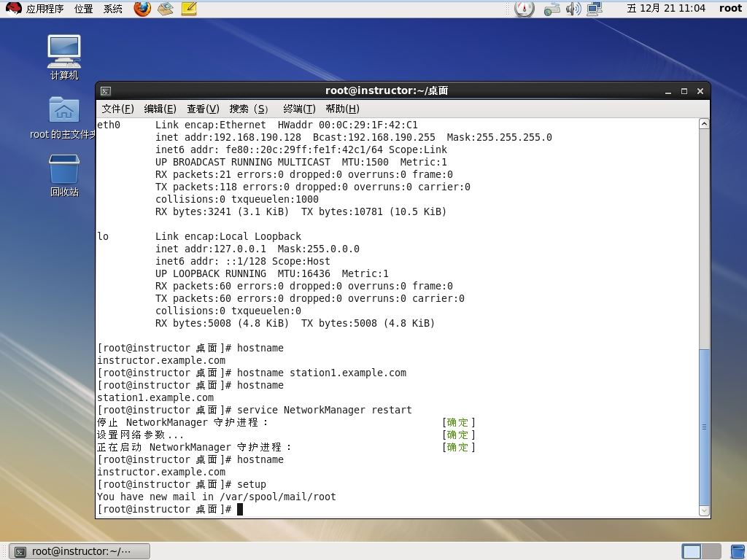Switch to the first workspace
747x560 pixels.
pyautogui.click(x=692, y=551)
